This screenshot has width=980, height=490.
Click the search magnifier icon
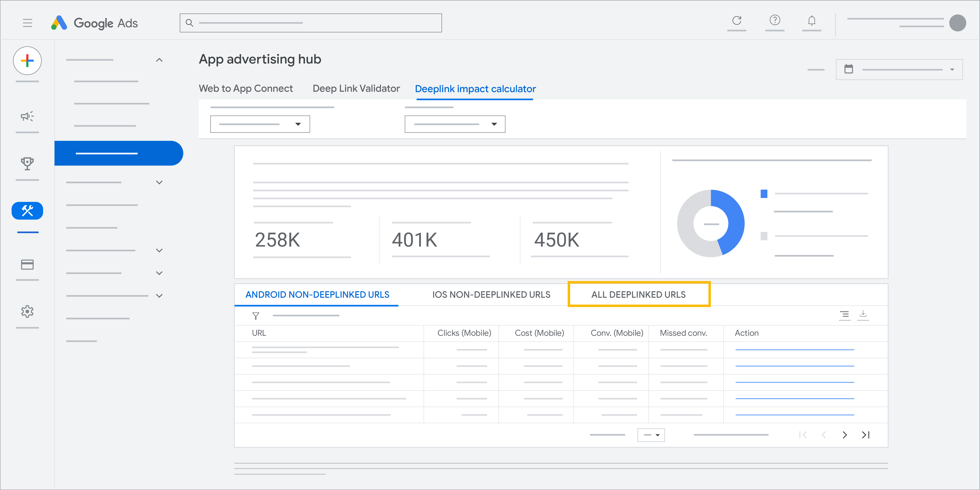190,23
